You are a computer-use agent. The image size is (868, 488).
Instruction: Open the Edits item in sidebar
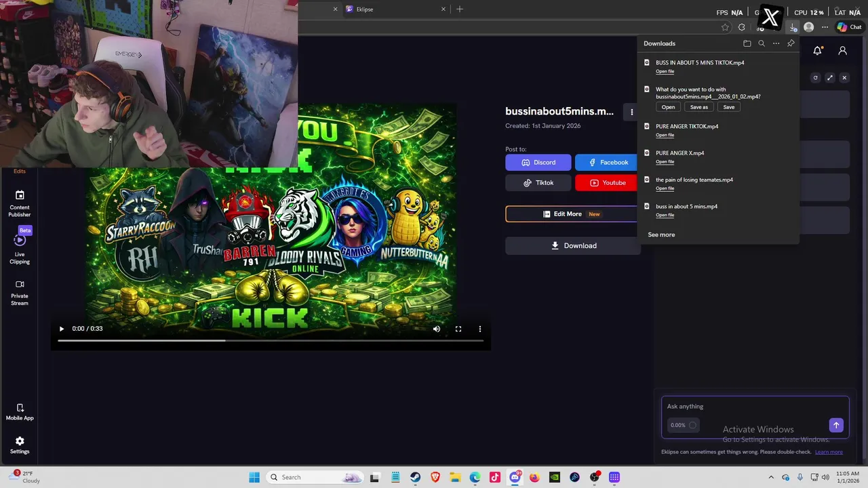click(20, 171)
